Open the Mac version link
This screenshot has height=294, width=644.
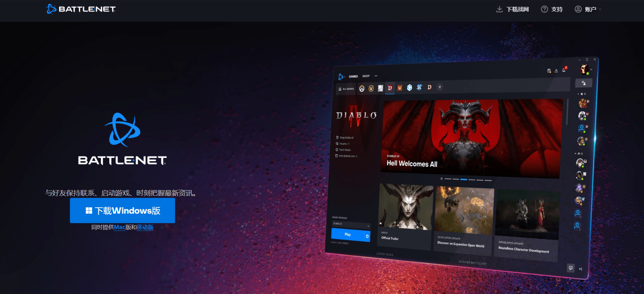pos(119,227)
